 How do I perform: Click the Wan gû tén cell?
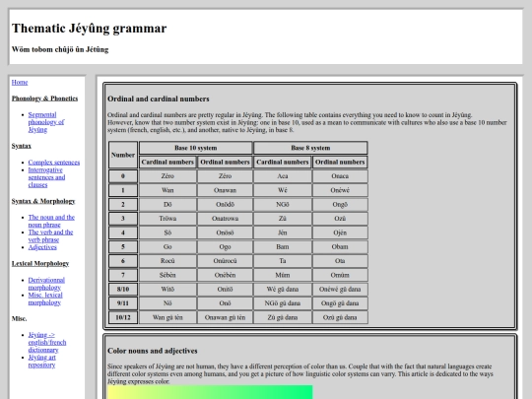167,317
